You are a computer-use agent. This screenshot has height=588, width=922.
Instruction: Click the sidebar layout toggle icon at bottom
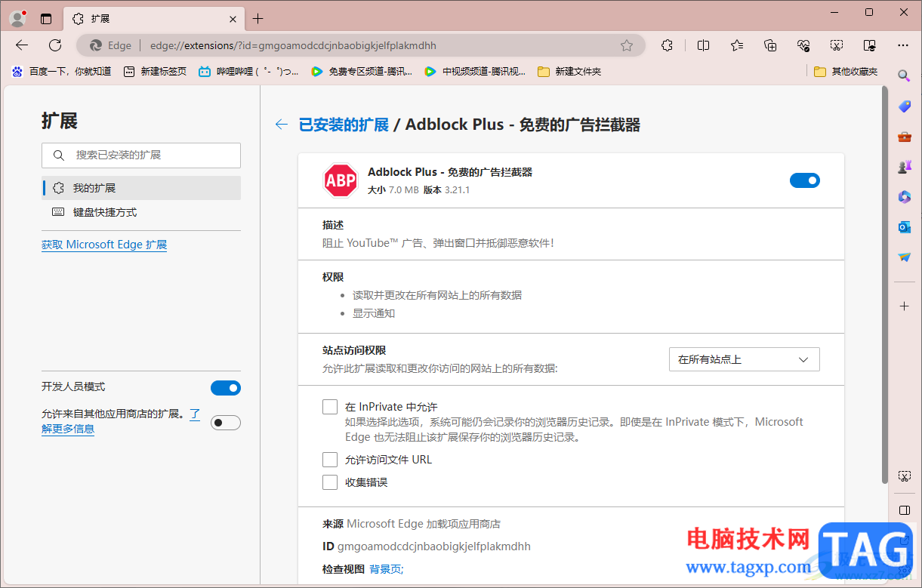click(904, 509)
